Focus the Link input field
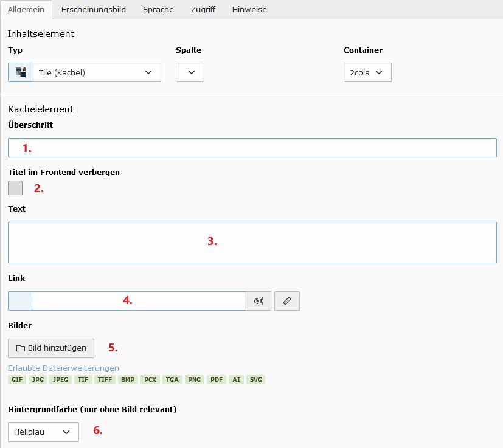503x448 pixels. click(x=139, y=301)
